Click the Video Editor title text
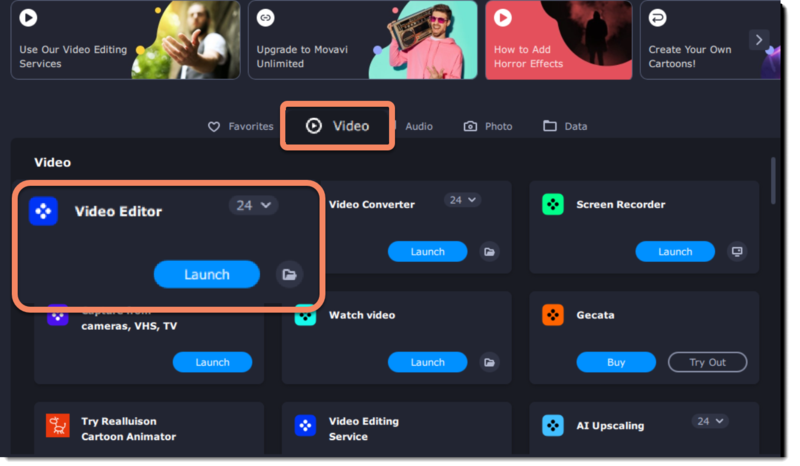This screenshot has width=800, height=466. [118, 211]
